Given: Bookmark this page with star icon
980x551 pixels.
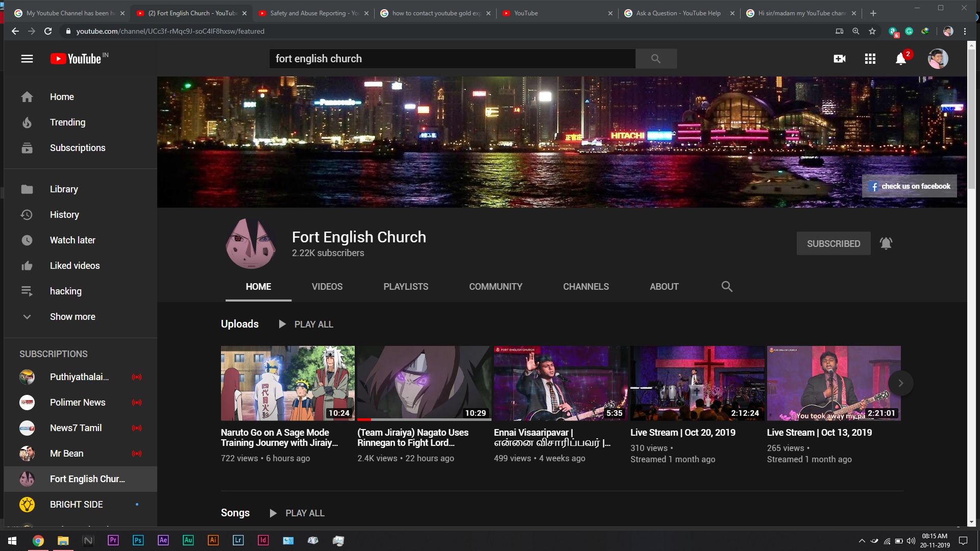Looking at the screenshot, I should pyautogui.click(x=872, y=31).
